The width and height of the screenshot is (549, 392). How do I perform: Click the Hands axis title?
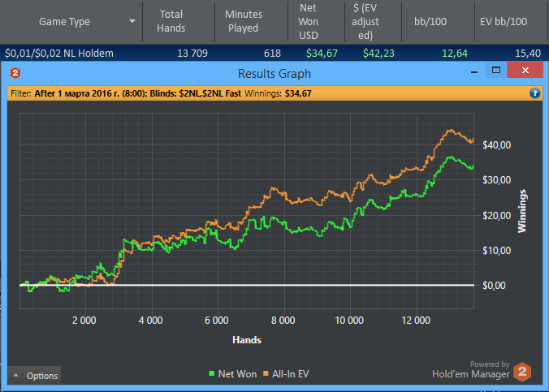click(x=247, y=340)
